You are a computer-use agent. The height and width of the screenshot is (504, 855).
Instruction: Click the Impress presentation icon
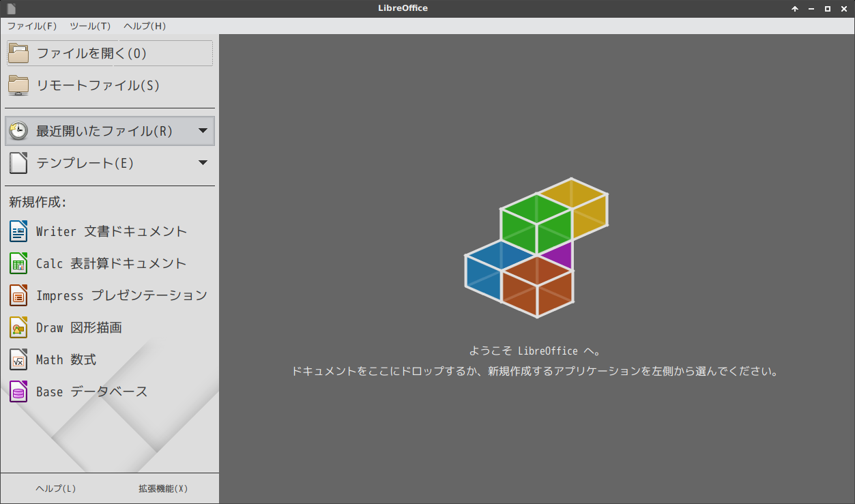18,295
